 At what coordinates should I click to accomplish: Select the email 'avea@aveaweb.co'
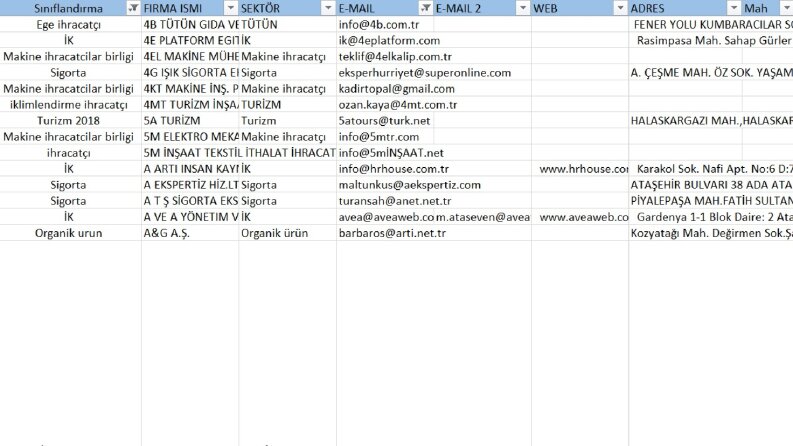point(385,217)
